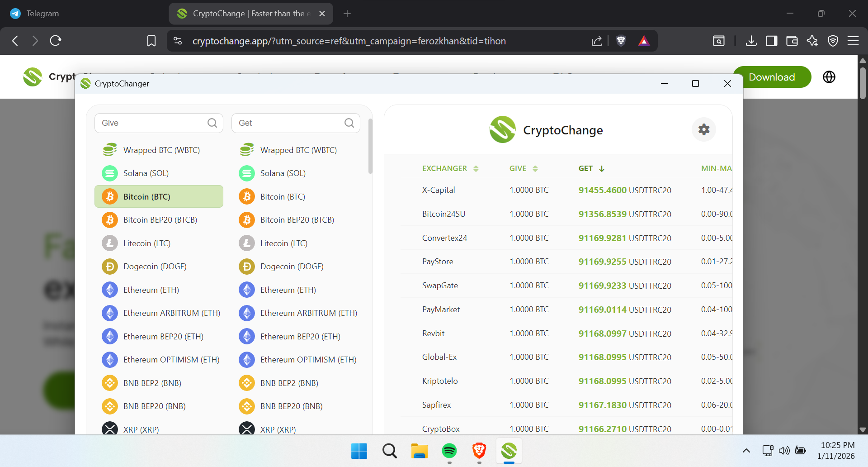
Task: Click the magnifier icon in the Get search box
Action: click(x=349, y=123)
